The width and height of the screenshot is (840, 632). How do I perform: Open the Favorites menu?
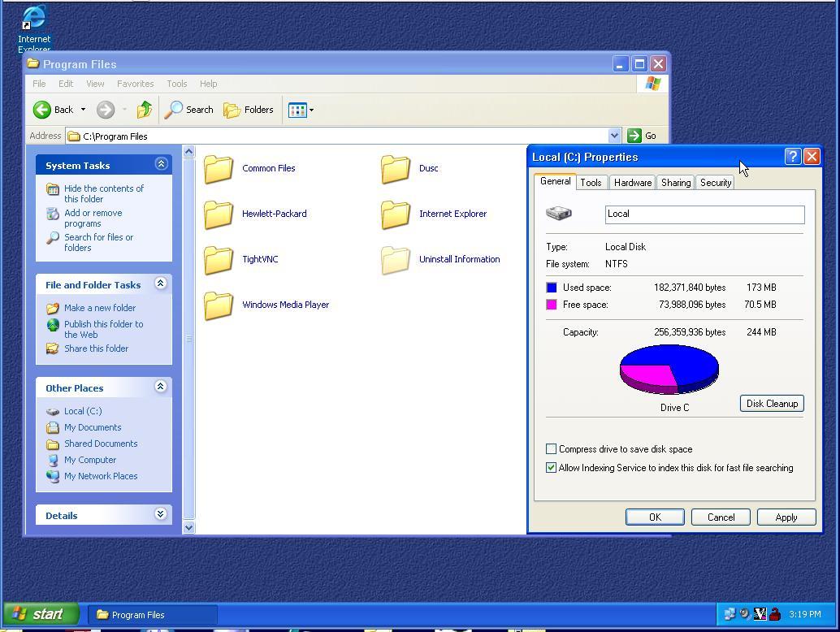(x=136, y=84)
